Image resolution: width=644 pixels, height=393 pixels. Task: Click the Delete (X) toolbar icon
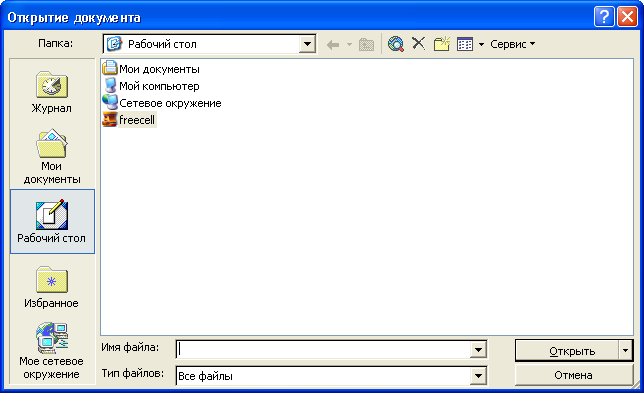click(419, 44)
